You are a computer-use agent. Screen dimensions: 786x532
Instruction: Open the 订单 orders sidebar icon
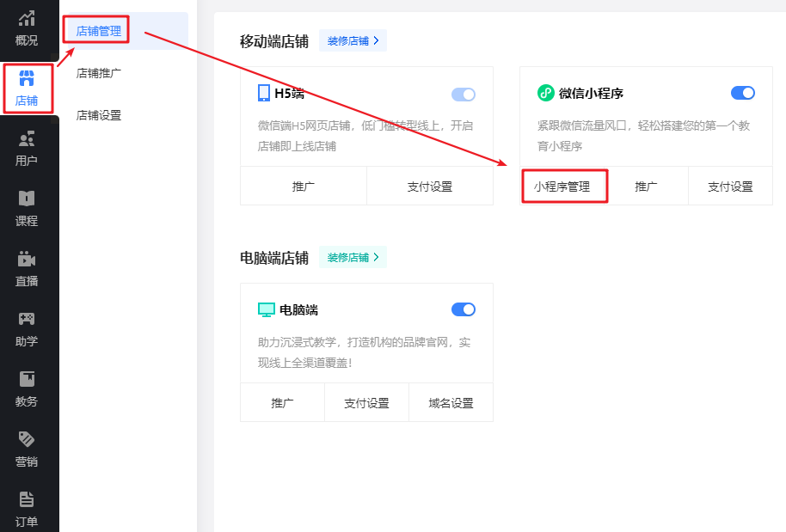click(27, 499)
